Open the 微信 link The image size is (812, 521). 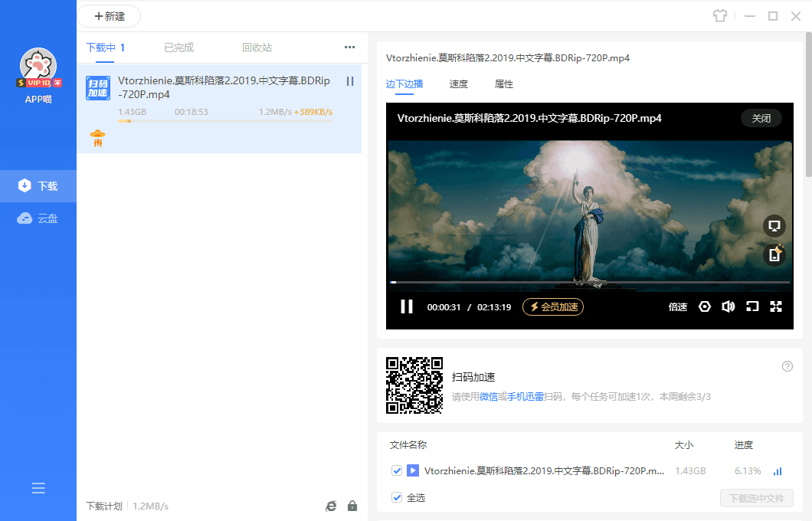488,397
